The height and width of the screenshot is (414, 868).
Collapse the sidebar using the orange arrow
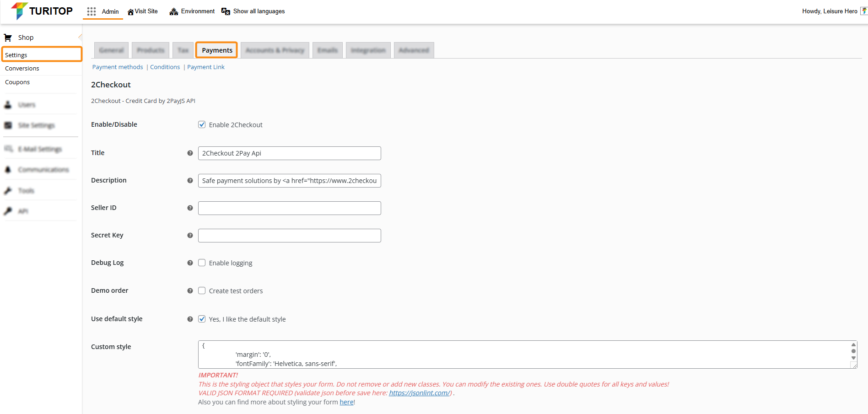point(80,37)
